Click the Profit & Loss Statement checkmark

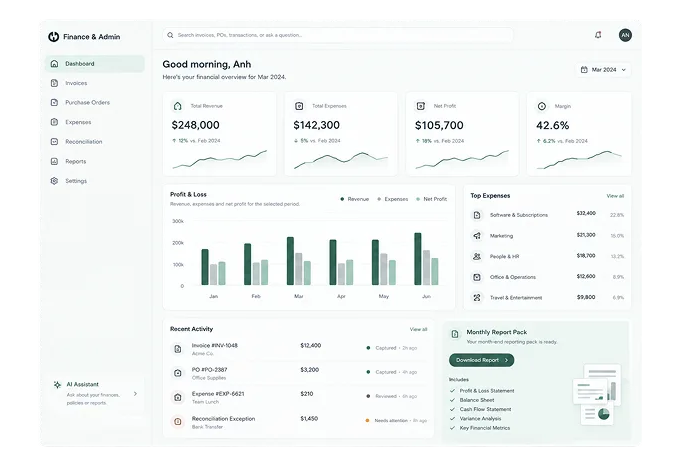pos(453,391)
